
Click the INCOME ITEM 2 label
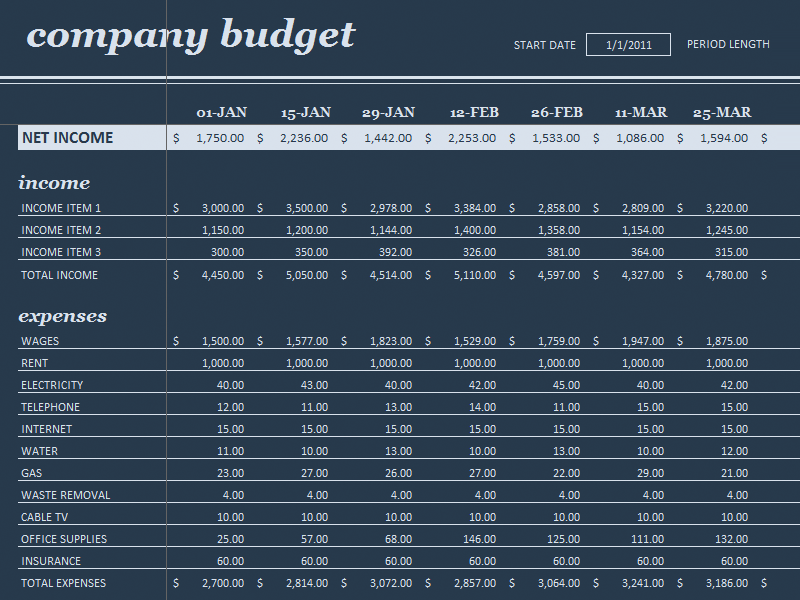click(61, 230)
